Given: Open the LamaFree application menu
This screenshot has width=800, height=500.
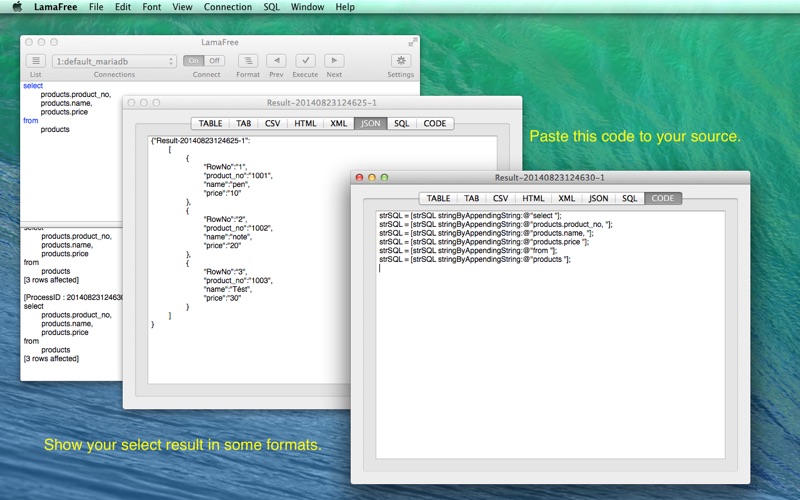Looking at the screenshot, I should click(56, 7).
